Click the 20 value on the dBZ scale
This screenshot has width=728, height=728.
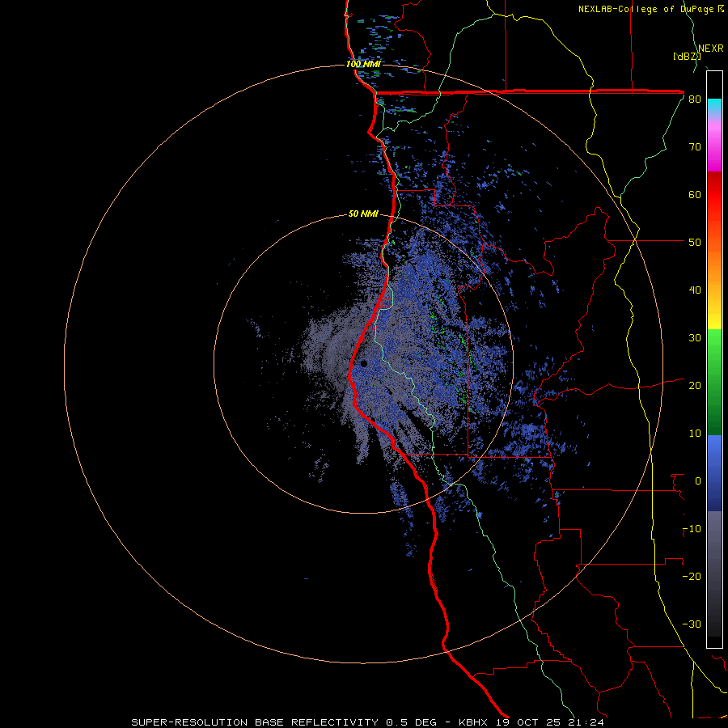[695, 386]
